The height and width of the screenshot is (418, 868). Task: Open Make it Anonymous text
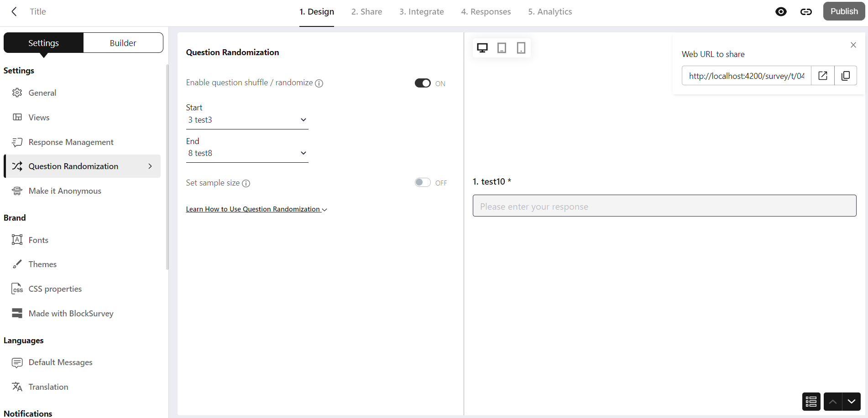(65, 191)
